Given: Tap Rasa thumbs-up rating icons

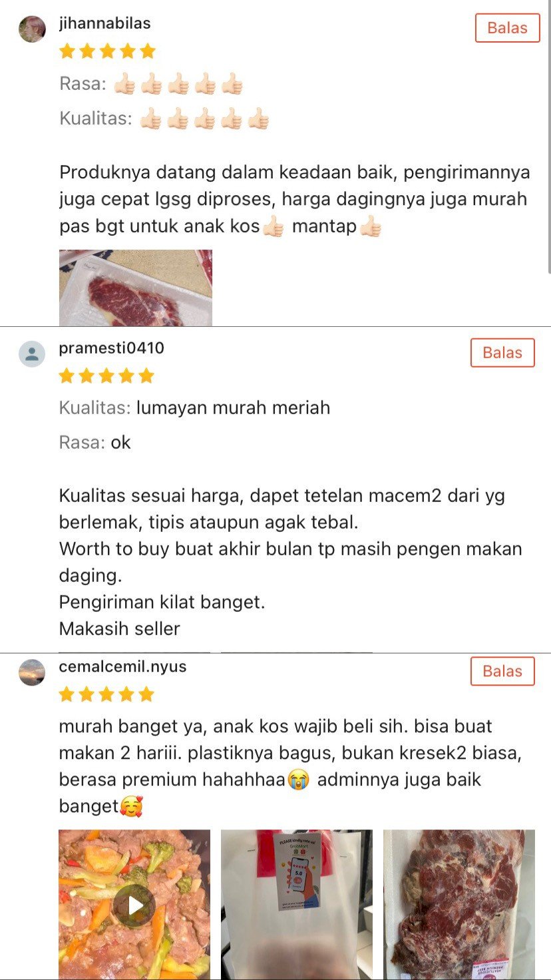Looking at the screenshot, I should (178, 85).
